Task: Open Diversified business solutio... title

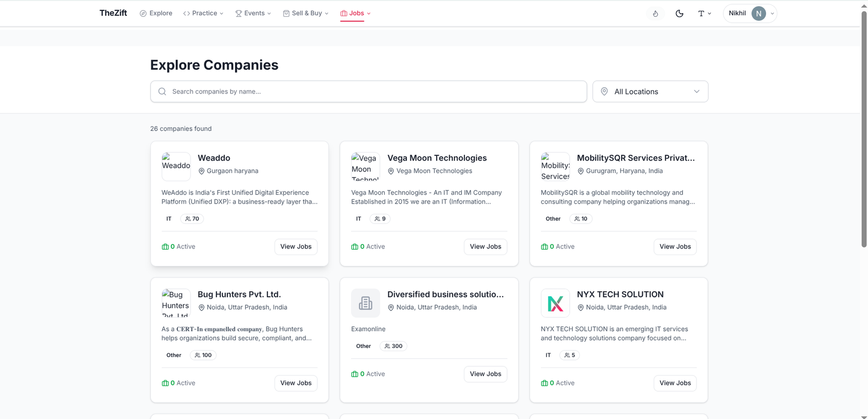Action: click(x=445, y=294)
